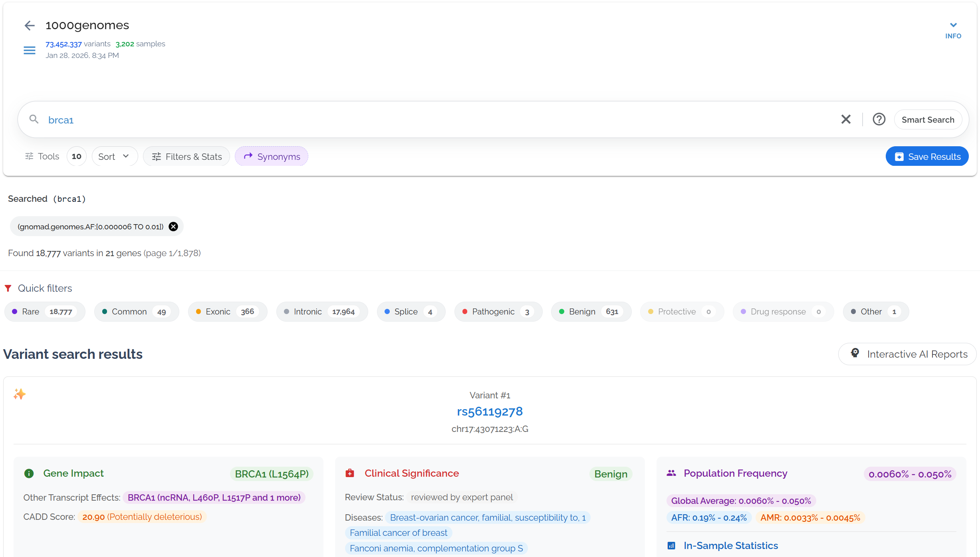Image resolution: width=980 pixels, height=557 pixels.
Task: Change the results-per-page value 10
Action: (76, 157)
